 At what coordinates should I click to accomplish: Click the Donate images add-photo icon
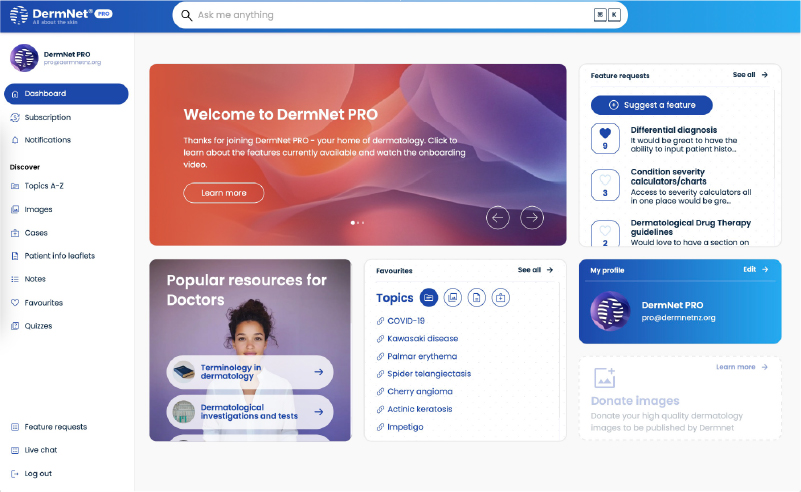(605, 378)
